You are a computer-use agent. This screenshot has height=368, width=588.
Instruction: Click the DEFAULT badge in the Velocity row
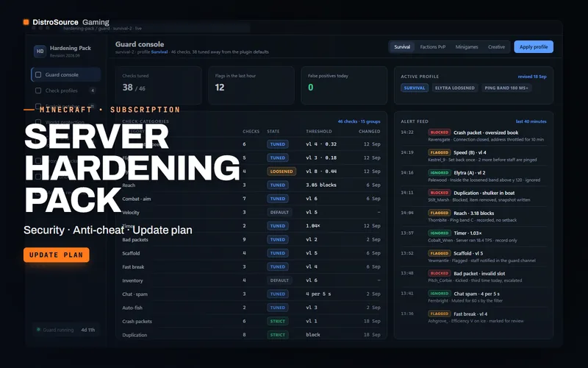(x=279, y=212)
